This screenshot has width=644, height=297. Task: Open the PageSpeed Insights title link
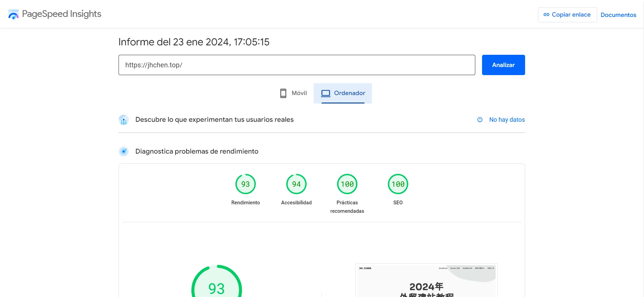tap(61, 14)
